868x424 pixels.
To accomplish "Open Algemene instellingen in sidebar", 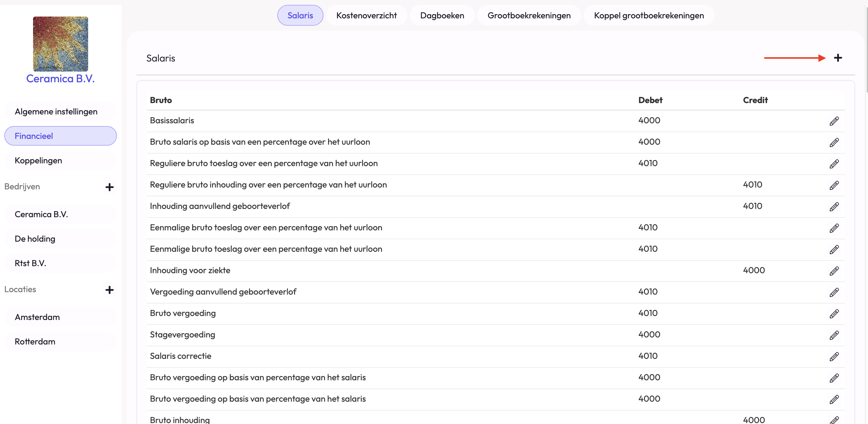I will click(x=56, y=111).
